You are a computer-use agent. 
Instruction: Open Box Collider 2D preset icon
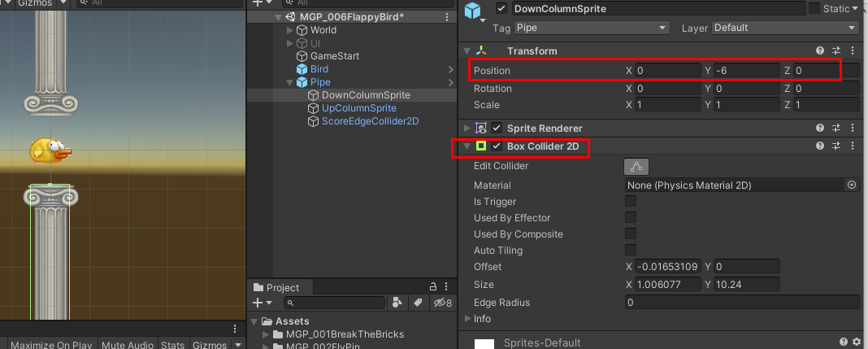836,146
